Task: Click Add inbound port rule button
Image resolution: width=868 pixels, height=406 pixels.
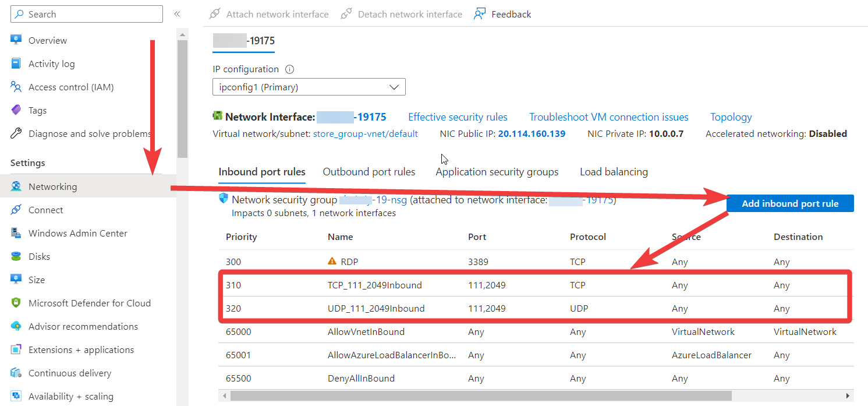Action: 790,203
